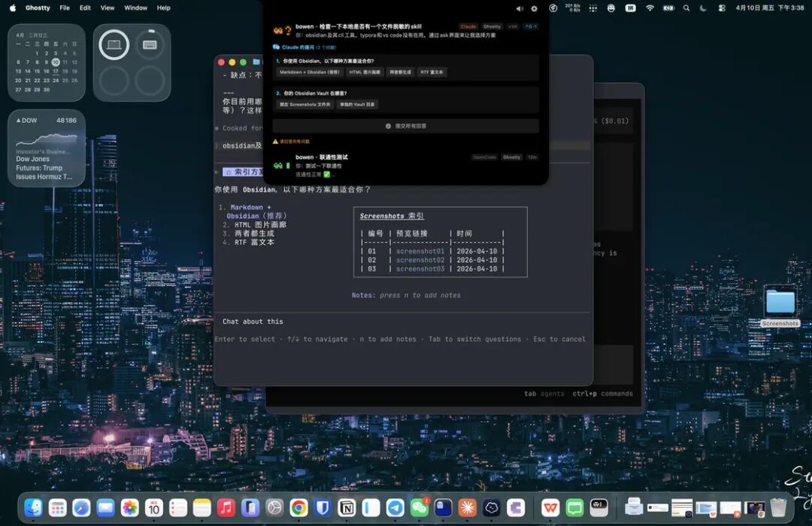Open Telegram from the Dock
Screen dimensions: 812x526
pyautogui.click(x=395, y=508)
